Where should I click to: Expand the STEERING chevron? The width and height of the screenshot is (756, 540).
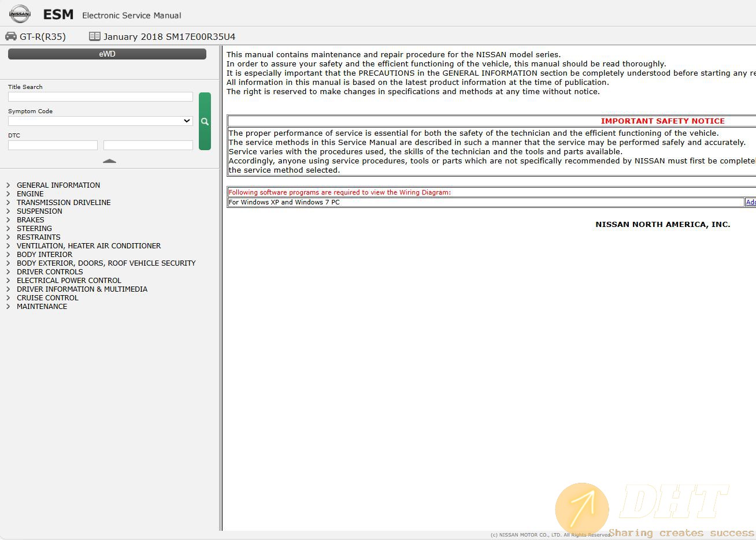point(8,228)
